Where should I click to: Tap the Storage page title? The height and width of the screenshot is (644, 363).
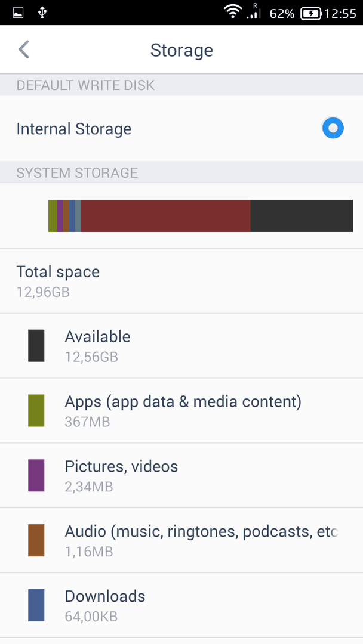click(x=181, y=50)
